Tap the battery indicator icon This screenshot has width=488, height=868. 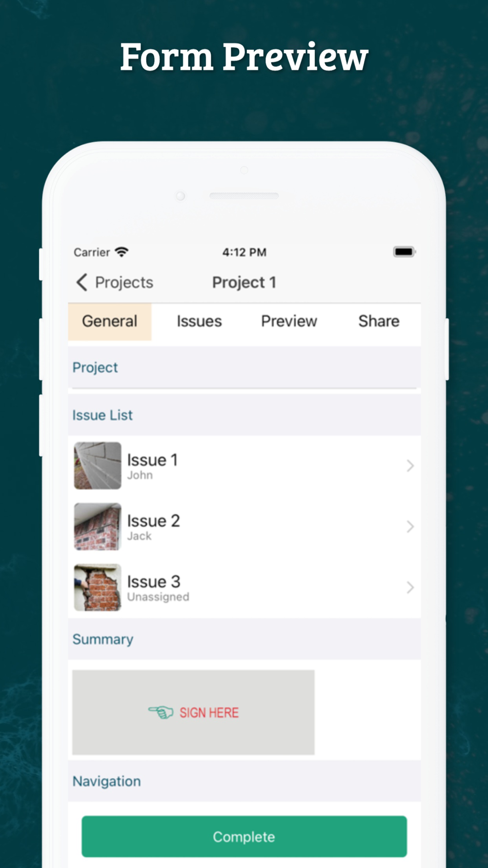click(x=405, y=252)
